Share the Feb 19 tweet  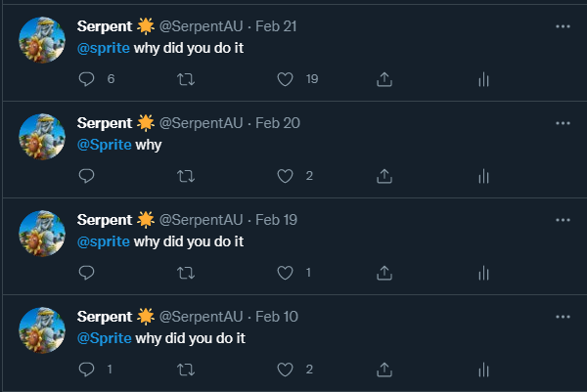pos(384,273)
